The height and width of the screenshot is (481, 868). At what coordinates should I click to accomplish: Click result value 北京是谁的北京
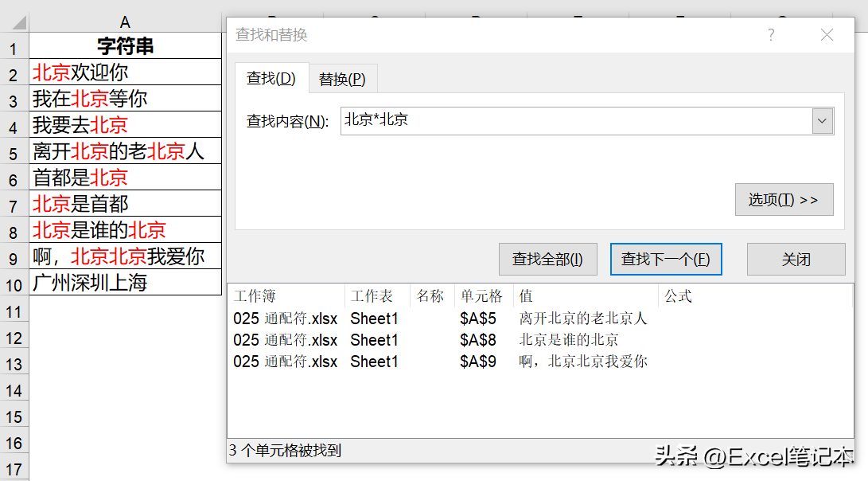coord(569,340)
